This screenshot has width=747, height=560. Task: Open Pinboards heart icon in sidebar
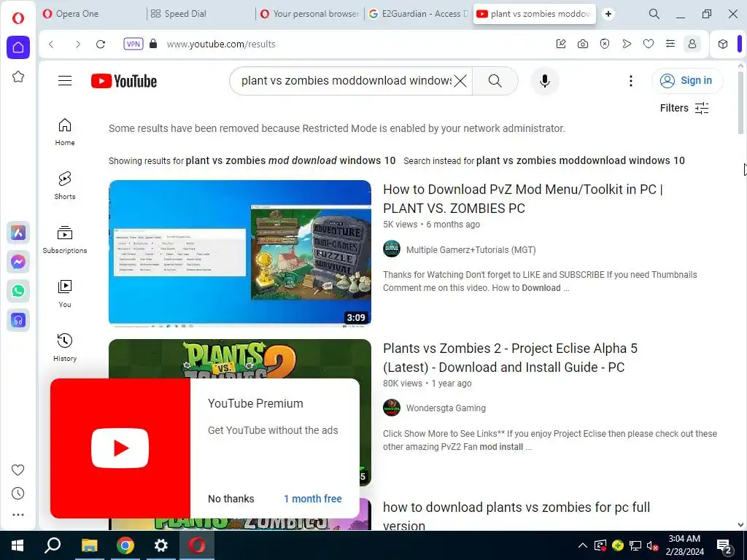18,470
